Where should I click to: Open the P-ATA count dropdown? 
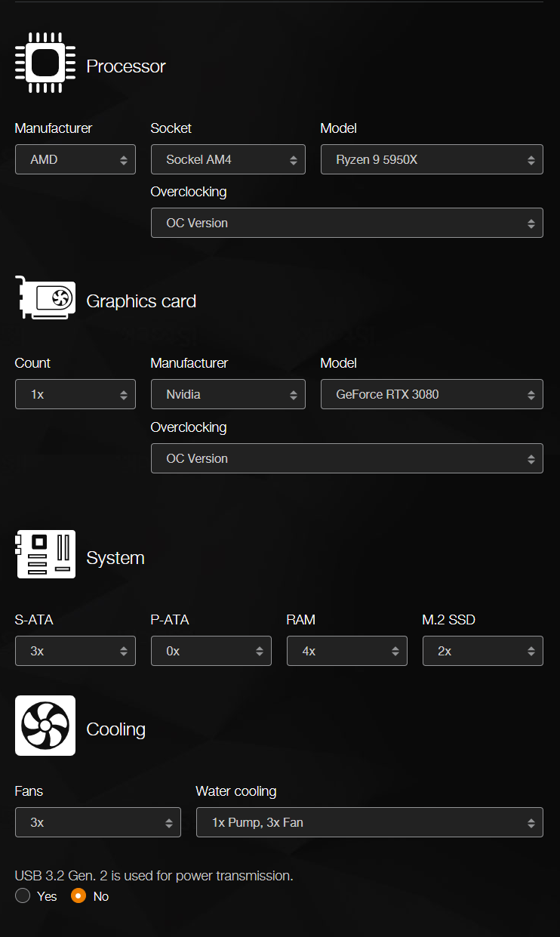(211, 651)
